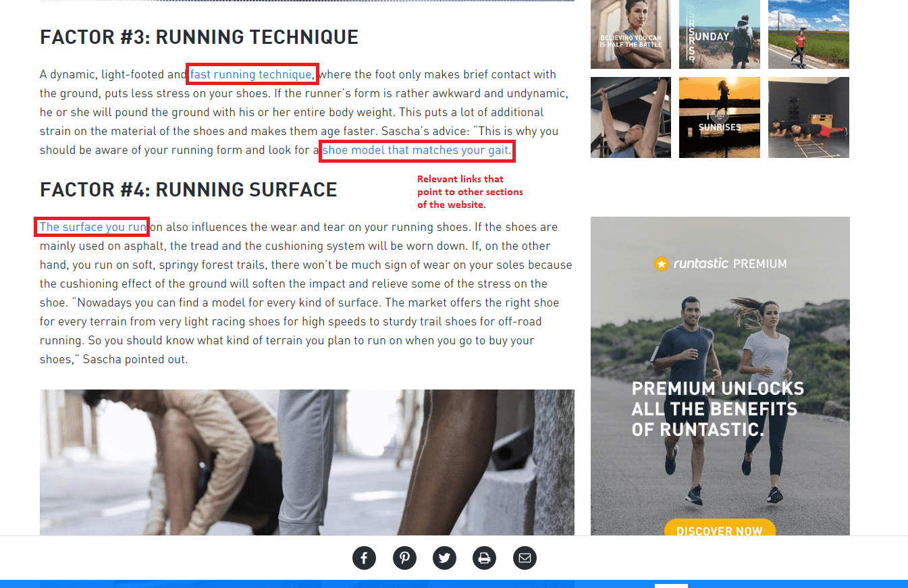The image size is (908, 588).
Task: Open the pull-up bar workout thumbnail
Action: [x=631, y=117]
